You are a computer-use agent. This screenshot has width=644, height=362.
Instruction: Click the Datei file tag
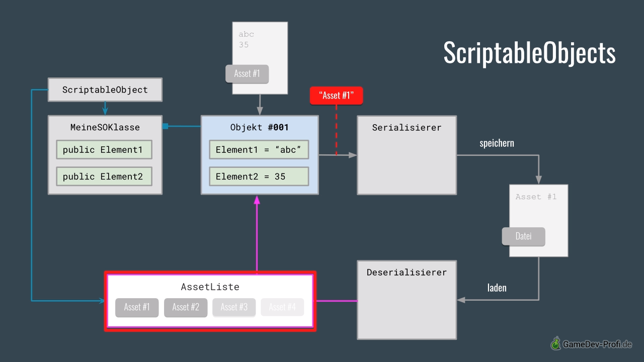click(523, 236)
